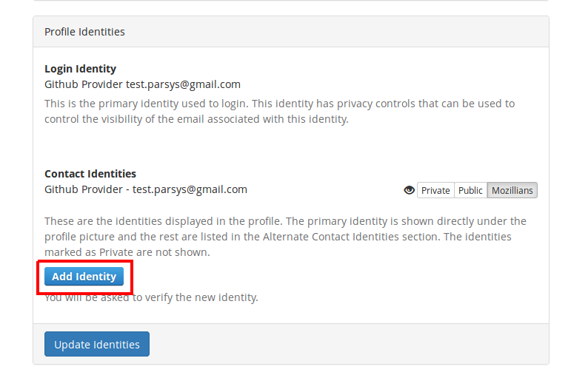Click the primary login identity description paragraph
588x378 pixels.
click(280, 111)
